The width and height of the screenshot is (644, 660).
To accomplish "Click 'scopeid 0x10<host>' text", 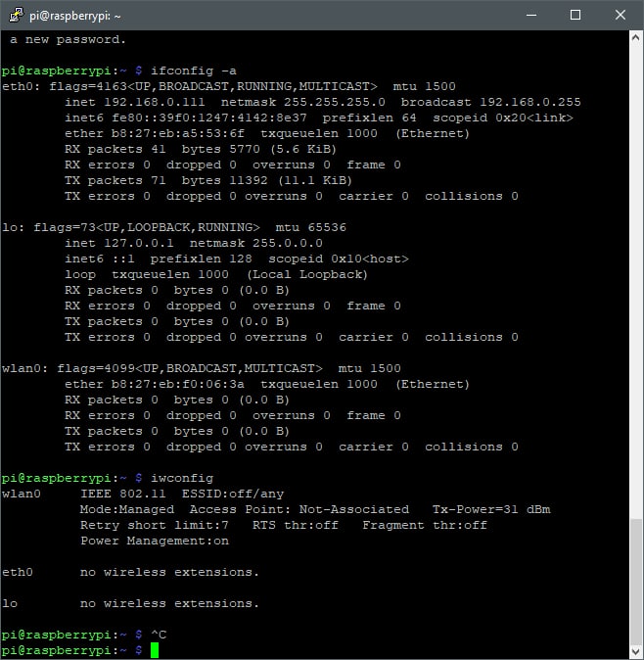I will [x=339, y=259].
